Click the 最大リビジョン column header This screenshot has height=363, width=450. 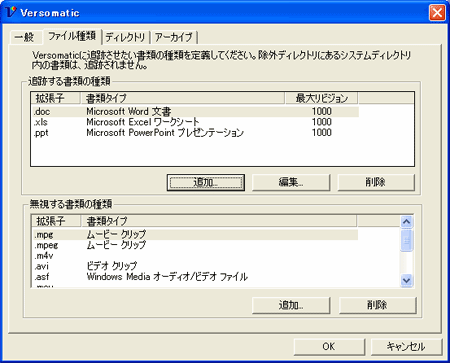tap(322, 98)
